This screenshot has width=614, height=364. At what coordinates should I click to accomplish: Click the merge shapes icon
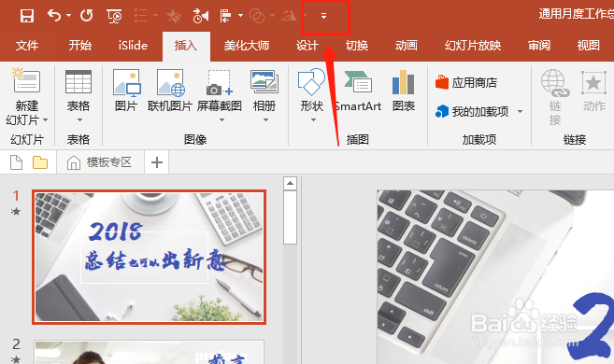pos(257,16)
